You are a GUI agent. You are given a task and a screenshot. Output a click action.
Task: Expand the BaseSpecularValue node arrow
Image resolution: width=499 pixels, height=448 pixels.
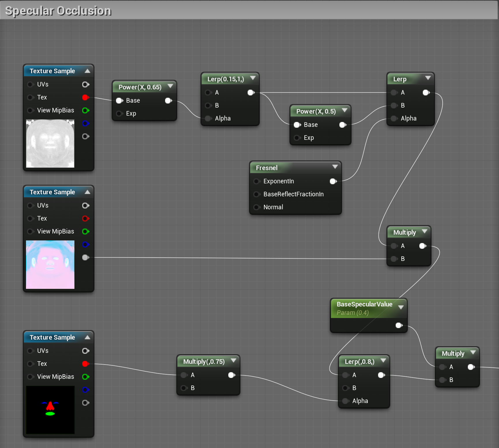pyautogui.click(x=401, y=307)
